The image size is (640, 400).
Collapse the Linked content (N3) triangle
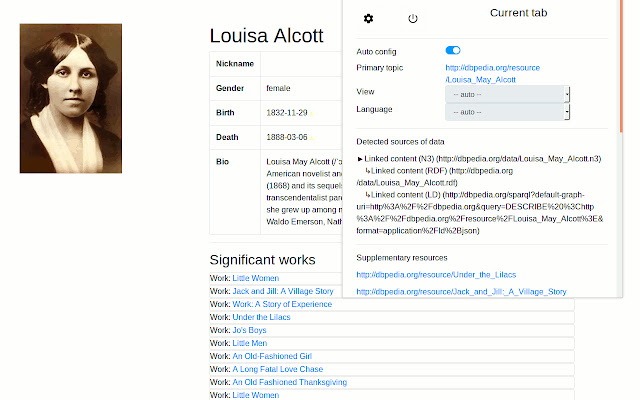(360, 159)
